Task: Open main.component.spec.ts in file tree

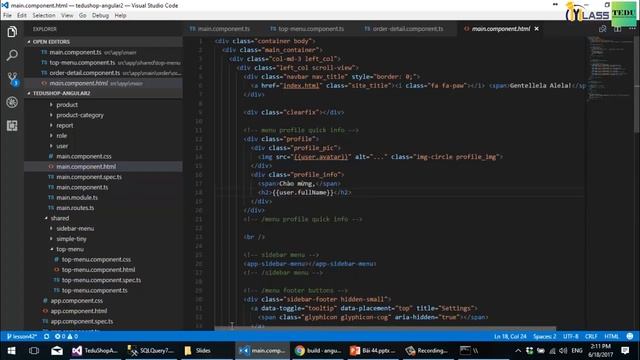Action: pos(89,177)
